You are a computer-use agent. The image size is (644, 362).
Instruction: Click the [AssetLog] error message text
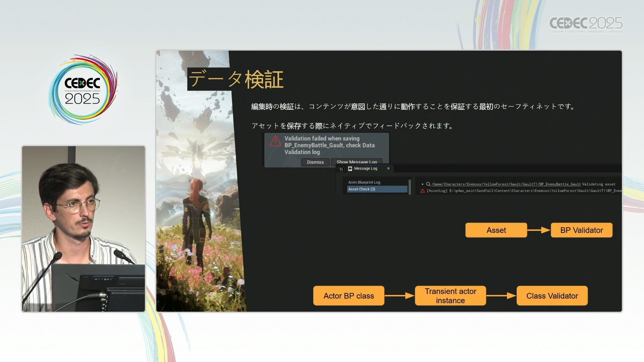tap(524, 191)
